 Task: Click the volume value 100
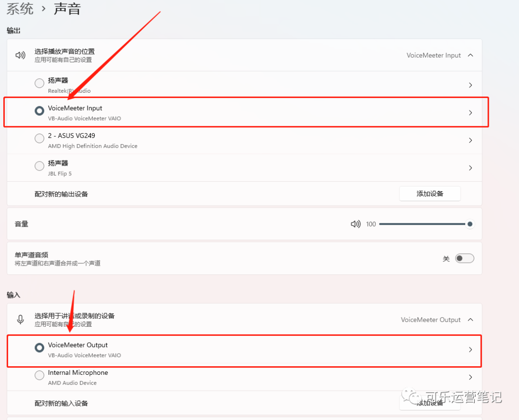tap(371, 224)
